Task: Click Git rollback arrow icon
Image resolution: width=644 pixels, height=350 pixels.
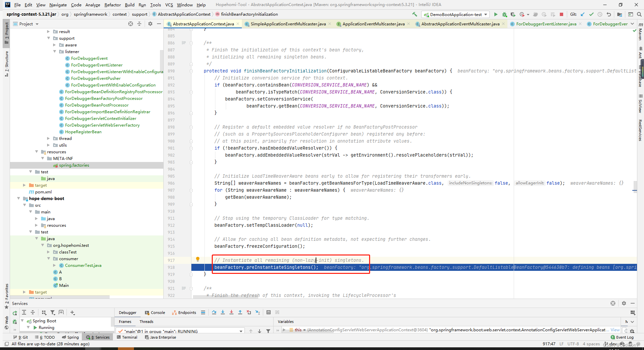Action: [609, 14]
